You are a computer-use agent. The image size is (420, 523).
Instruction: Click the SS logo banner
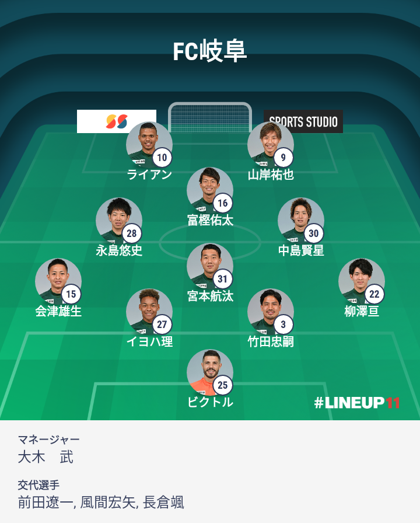coord(116,121)
